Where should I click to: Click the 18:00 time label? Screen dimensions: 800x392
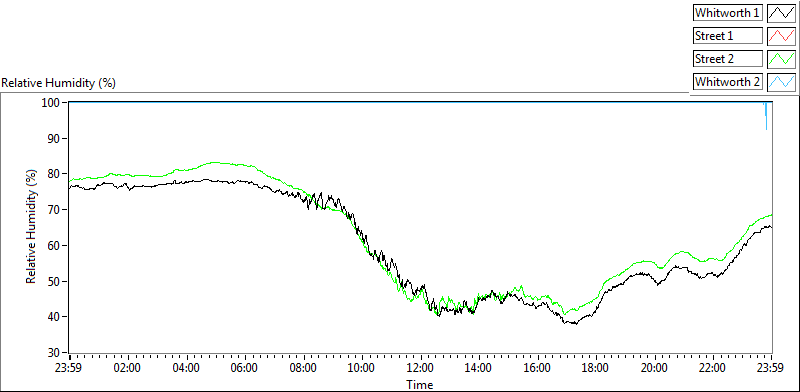[596, 368]
